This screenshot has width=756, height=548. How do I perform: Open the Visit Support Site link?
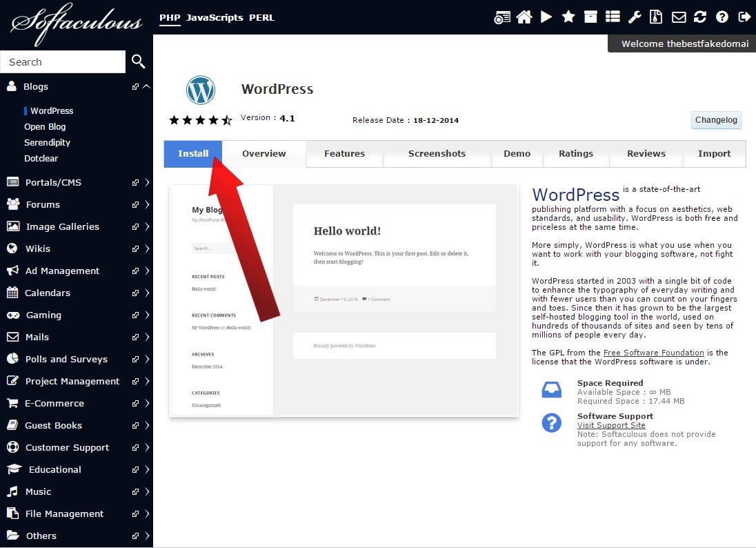611,425
